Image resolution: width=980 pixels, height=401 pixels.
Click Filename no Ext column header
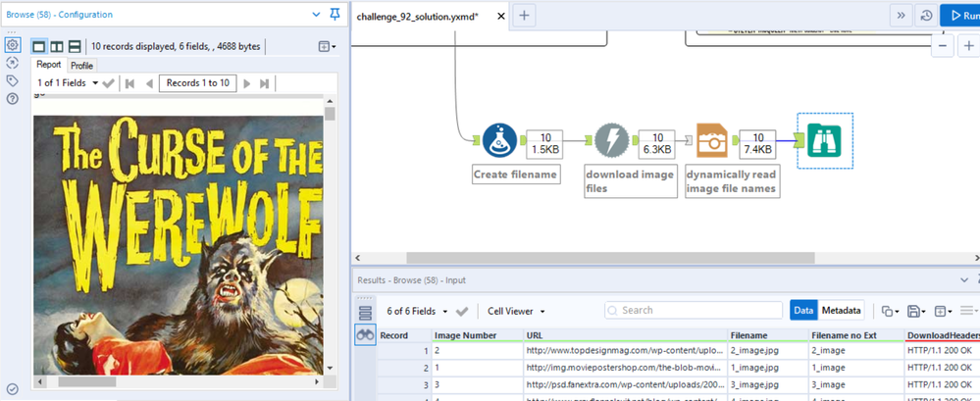point(855,335)
